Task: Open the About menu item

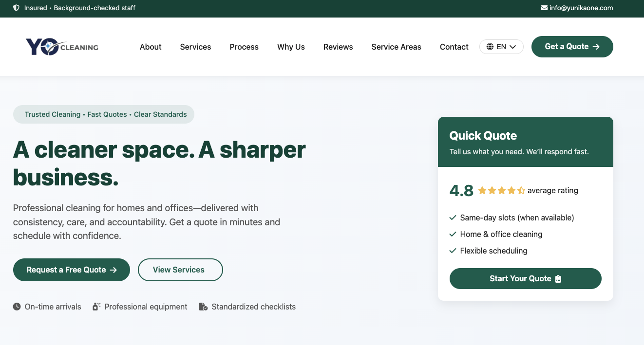Action: point(151,47)
